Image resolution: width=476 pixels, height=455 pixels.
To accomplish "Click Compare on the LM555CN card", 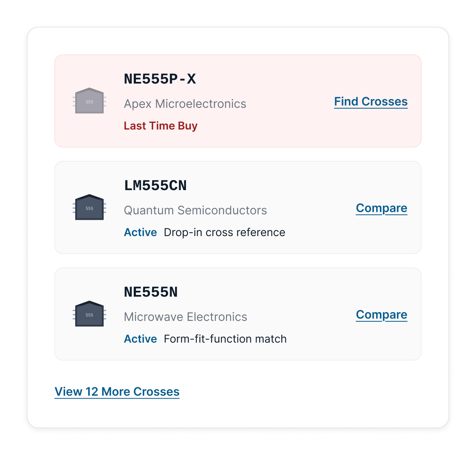I will point(381,208).
